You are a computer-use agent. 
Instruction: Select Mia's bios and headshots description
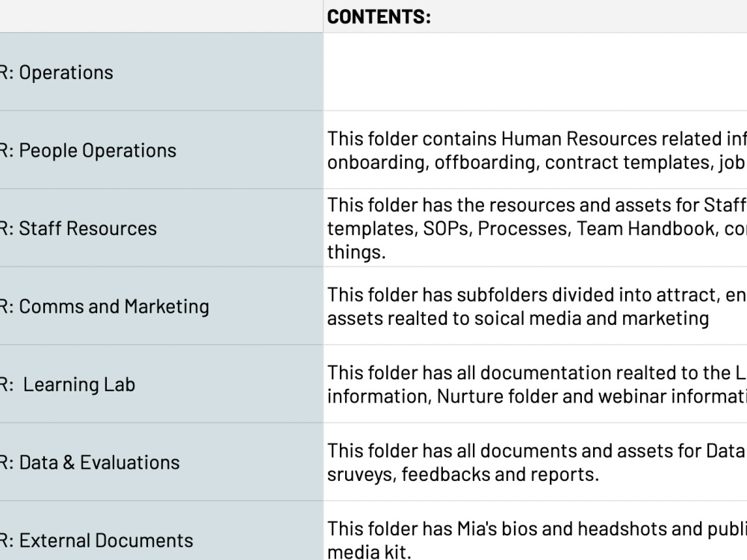pos(535,531)
